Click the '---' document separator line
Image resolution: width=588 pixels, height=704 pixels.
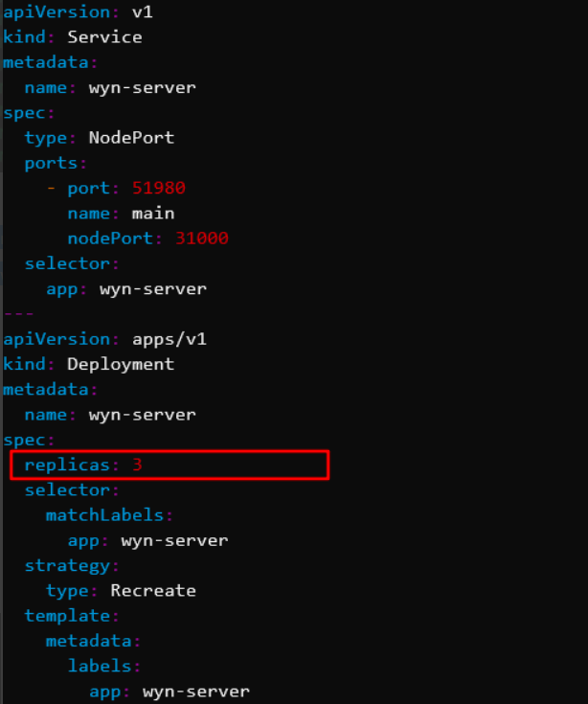tap(18, 313)
